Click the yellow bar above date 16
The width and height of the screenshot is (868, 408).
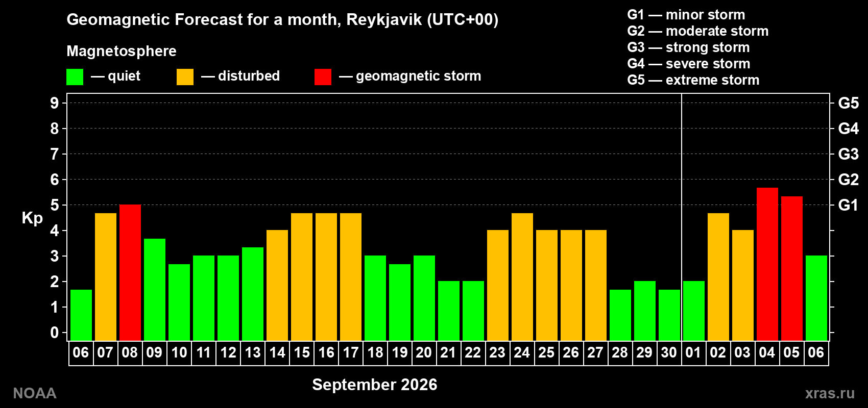(326, 277)
